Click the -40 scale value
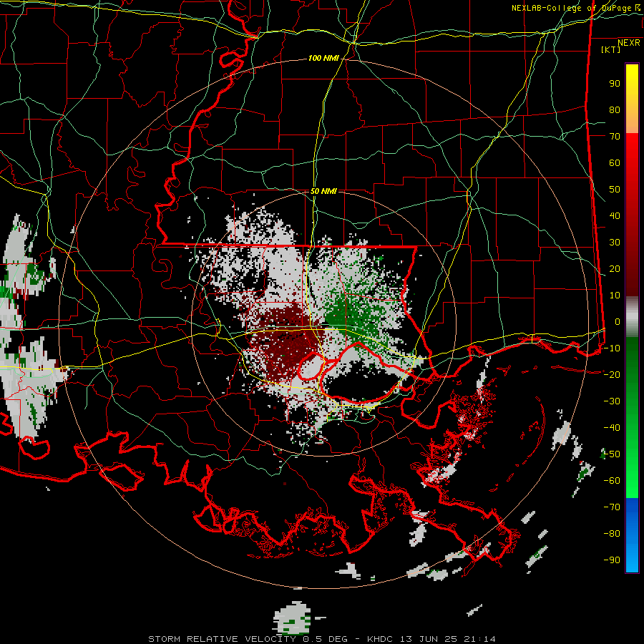The width and height of the screenshot is (644, 644). pyautogui.click(x=612, y=428)
